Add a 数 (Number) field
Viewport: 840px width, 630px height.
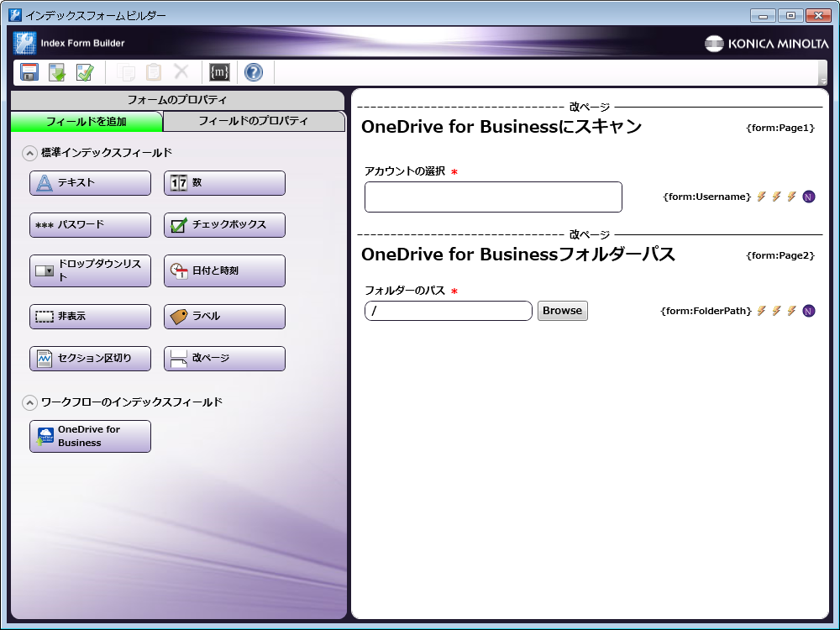coord(224,183)
